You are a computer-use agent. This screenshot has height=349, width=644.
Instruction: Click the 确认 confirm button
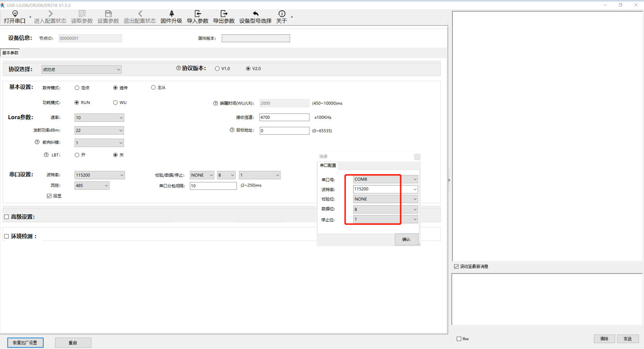pyautogui.click(x=406, y=239)
